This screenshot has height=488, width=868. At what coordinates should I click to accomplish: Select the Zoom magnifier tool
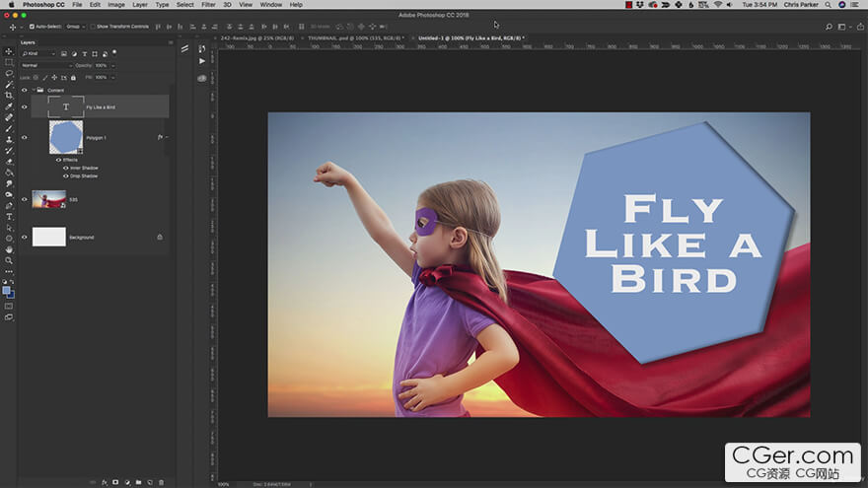click(x=9, y=260)
